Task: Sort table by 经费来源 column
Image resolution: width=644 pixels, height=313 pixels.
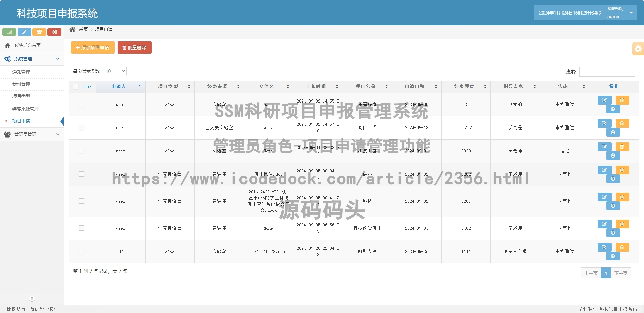Action: coord(219,87)
